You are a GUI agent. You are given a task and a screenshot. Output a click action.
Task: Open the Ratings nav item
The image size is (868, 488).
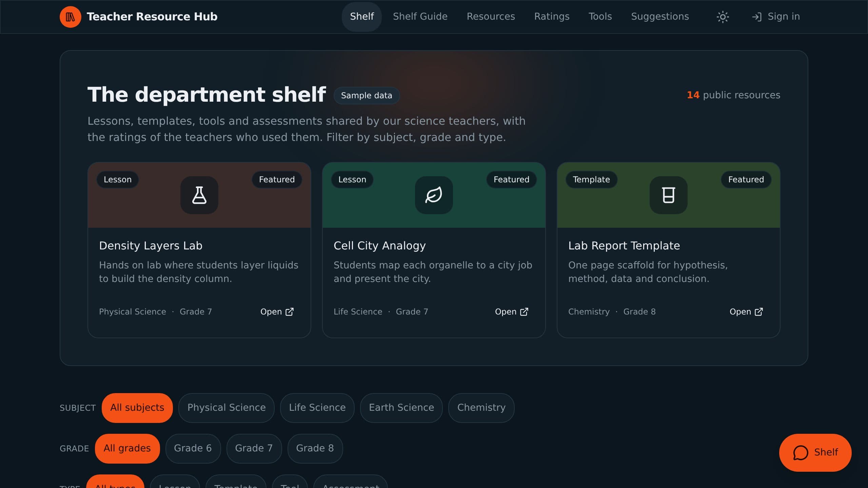[552, 17]
